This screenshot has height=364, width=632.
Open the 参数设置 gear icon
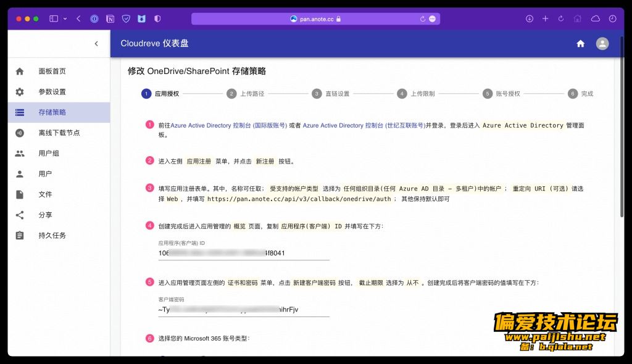(19, 92)
